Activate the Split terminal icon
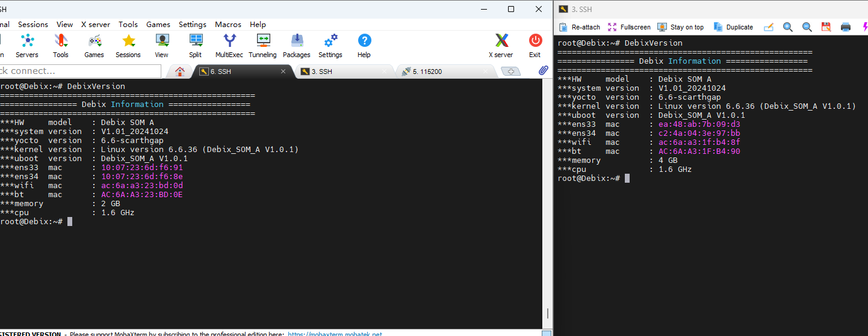 196,46
